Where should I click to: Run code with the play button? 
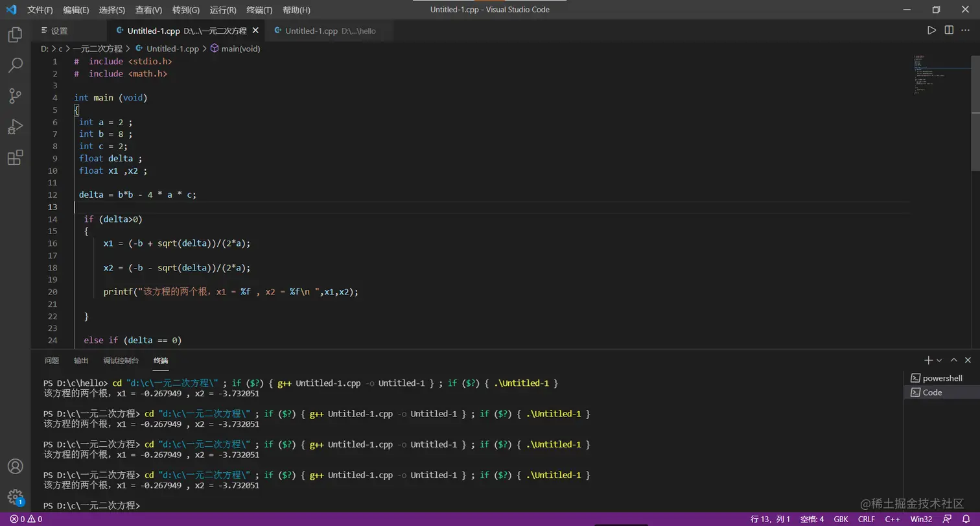click(x=931, y=30)
